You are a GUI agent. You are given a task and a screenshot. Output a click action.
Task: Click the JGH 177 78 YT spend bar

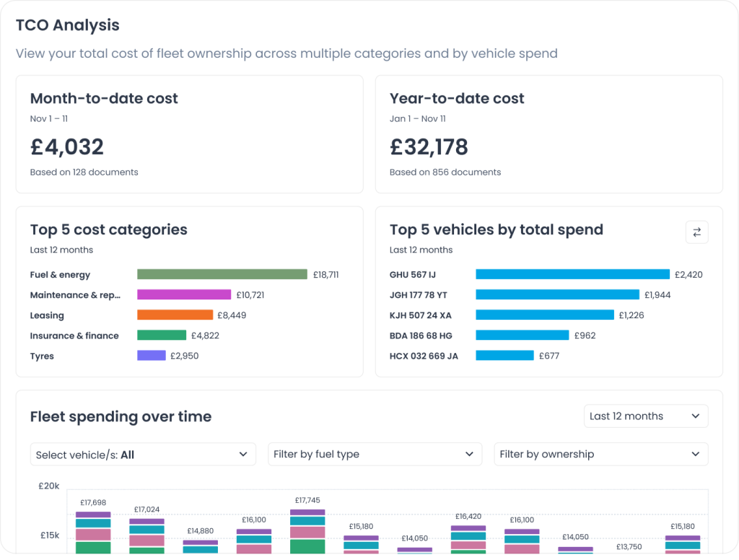pyautogui.click(x=557, y=295)
